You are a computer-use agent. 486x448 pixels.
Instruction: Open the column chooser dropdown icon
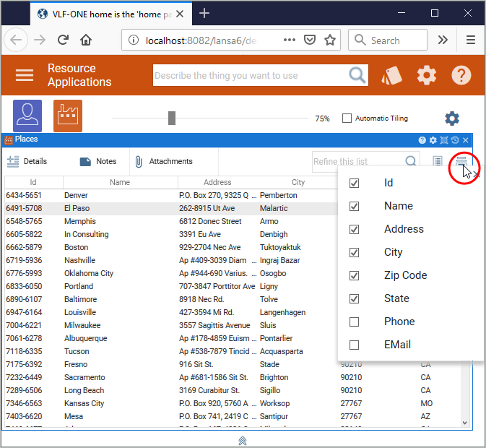pos(461,162)
